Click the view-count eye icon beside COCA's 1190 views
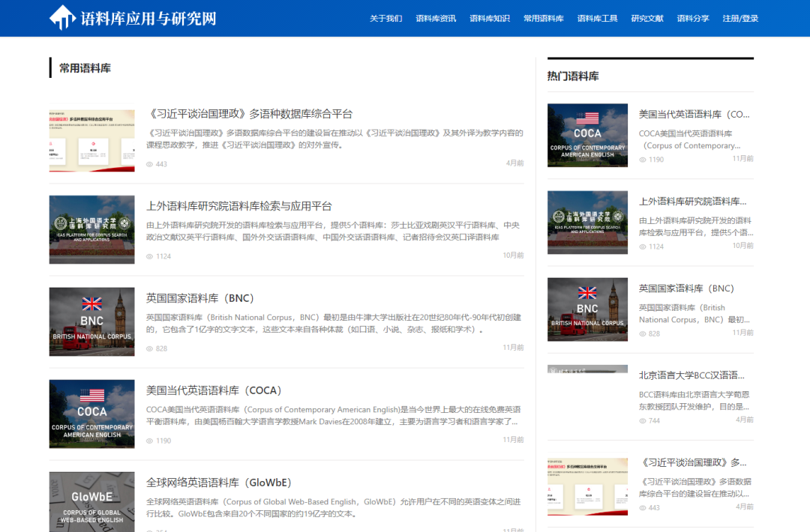The height and width of the screenshot is (532, 810). tap(151, 441)
